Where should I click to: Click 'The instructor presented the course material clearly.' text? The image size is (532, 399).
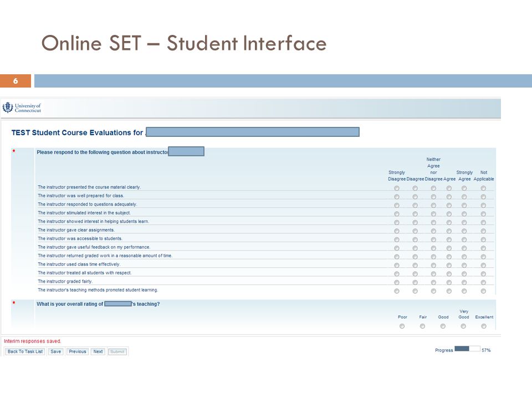[89, 187]
